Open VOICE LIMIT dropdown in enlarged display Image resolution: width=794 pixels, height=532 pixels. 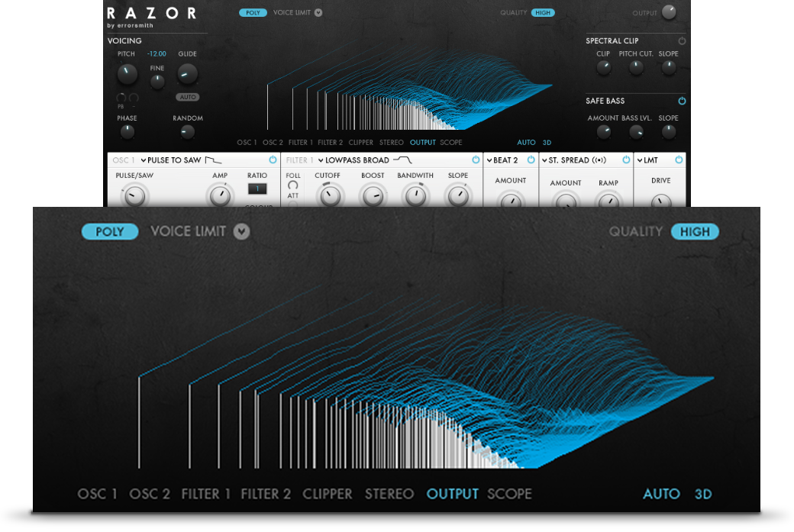241,231
